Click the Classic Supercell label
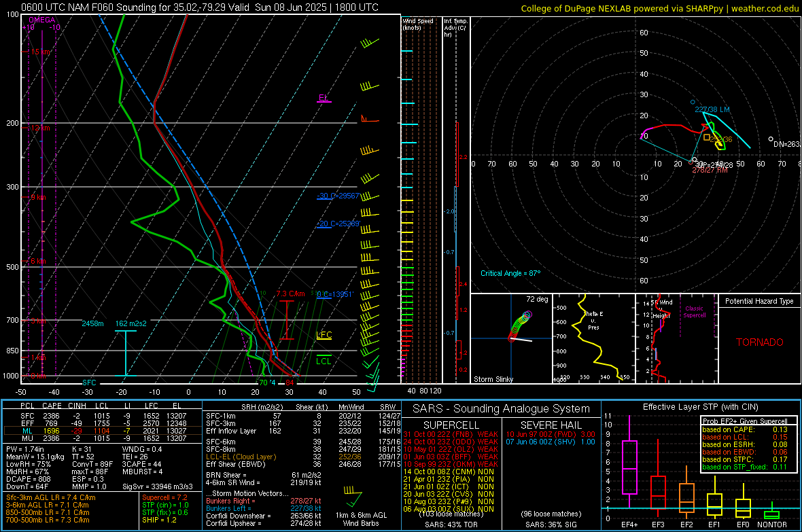Screen dimensions: 802x532 (x=694, y=312)
